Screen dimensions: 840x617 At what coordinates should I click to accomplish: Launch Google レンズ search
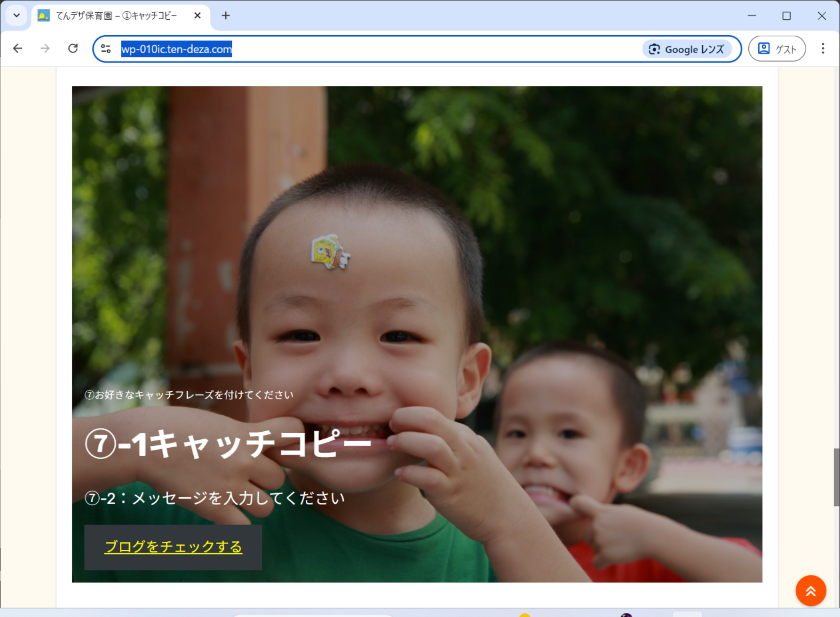(x=686, y=49)
